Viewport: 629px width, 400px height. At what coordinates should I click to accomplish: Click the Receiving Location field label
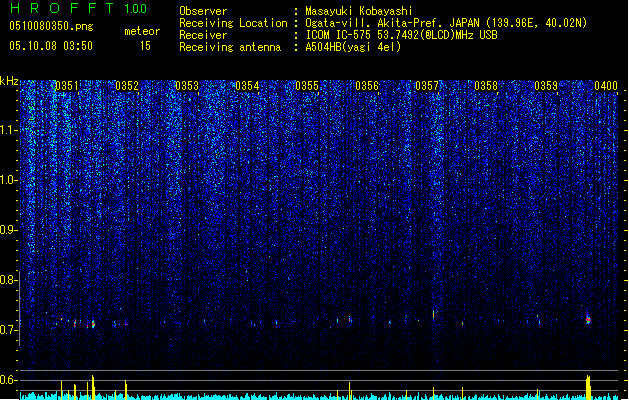(x=233, y=23)
